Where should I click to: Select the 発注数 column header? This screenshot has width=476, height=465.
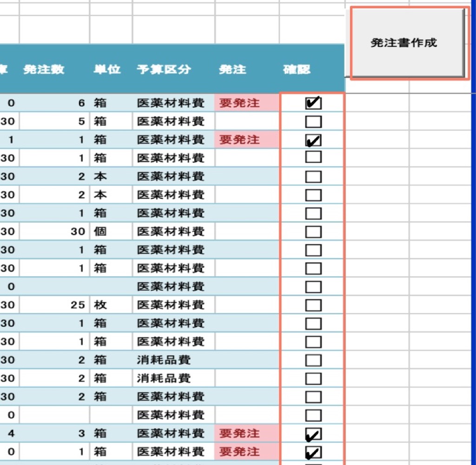[44, 70]
